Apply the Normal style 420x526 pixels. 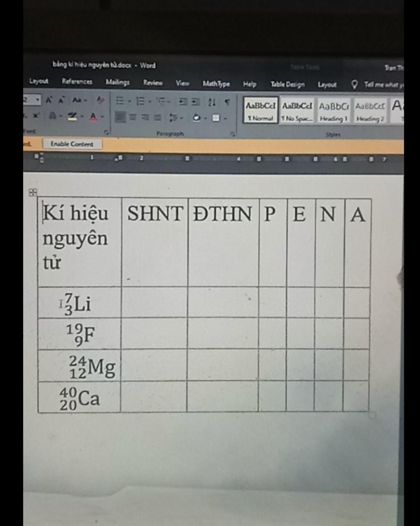[261, 110]
